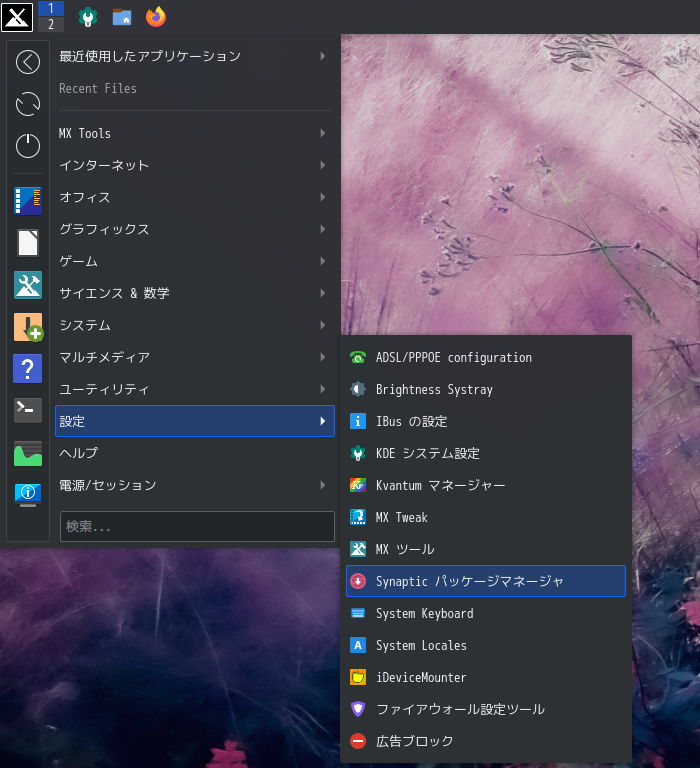Launch Brightness Systray

(x=486, y=389)
